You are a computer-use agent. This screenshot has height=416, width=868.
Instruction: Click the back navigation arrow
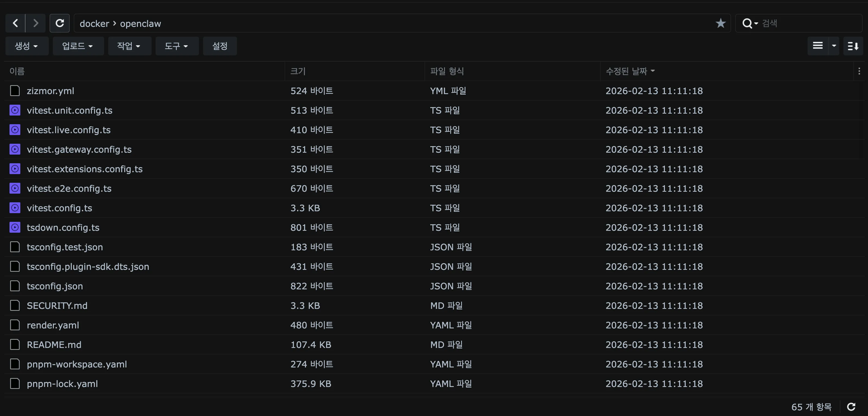click(x=15, y=23)
